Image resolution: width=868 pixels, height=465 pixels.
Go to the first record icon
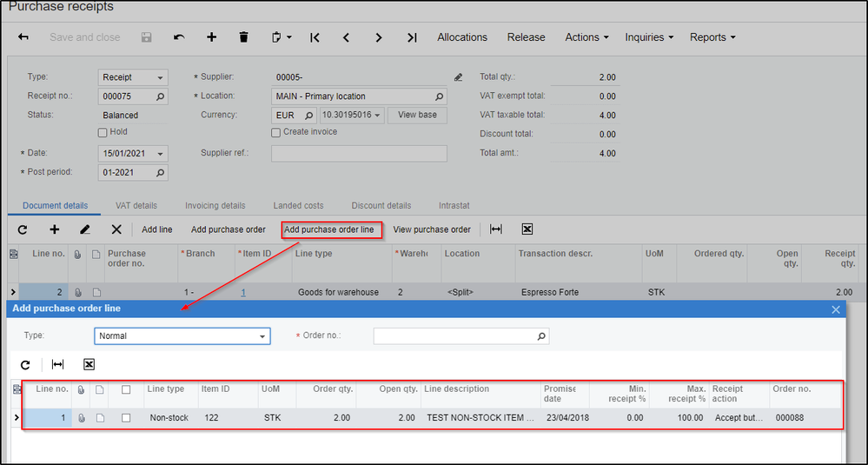point(315,37)
